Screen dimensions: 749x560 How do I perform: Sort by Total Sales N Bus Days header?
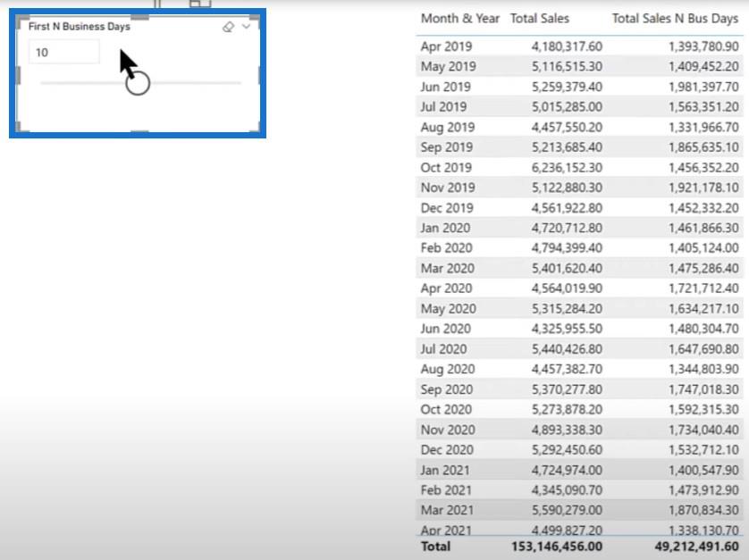pyautogui.click(x=676, y=19)
